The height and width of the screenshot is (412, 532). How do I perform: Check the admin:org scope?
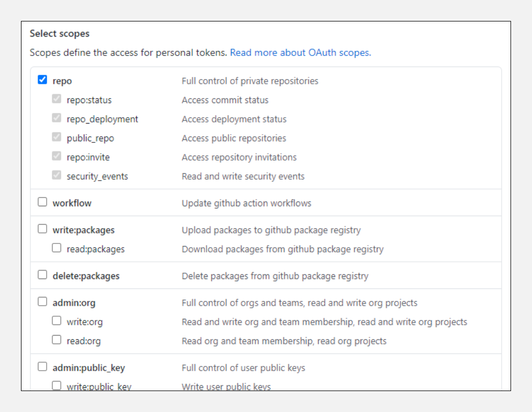pos(42,302)
